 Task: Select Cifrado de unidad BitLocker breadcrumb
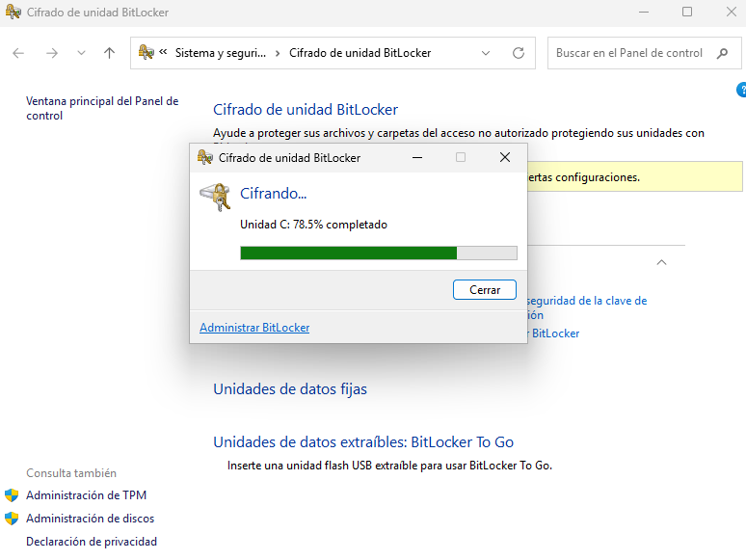tap(360, 53)
